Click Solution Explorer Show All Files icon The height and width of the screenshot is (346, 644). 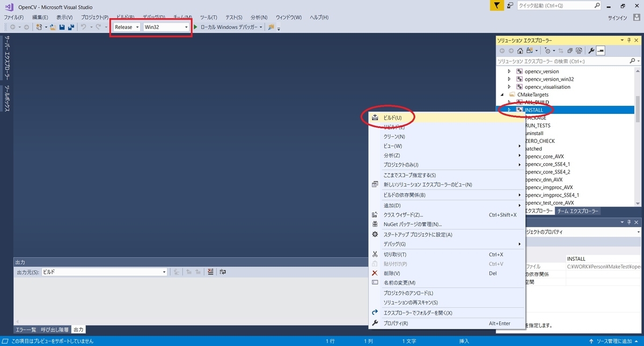click(x=579, y=51)
